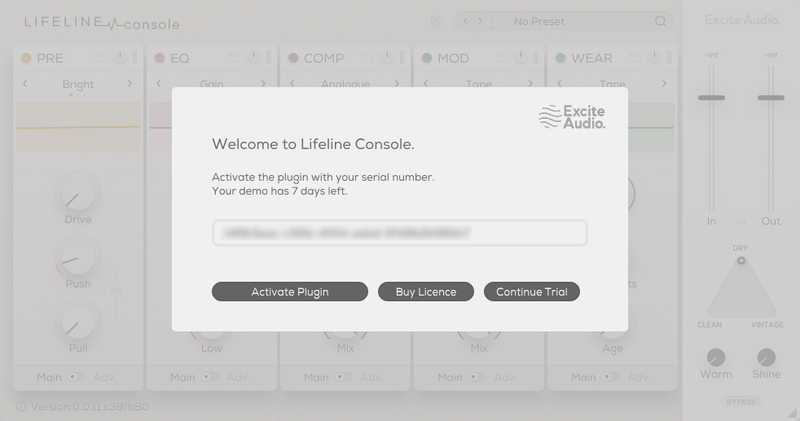The width and height of the screenshot is (800, 421).
Task: Reset the WEAR module with undo icon
Action: pos(635,58)
